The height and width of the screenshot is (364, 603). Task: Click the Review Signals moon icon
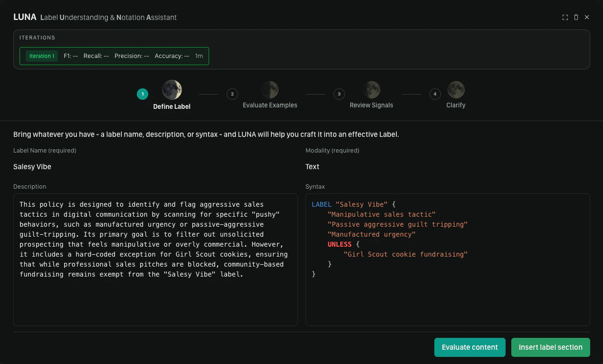371,89
